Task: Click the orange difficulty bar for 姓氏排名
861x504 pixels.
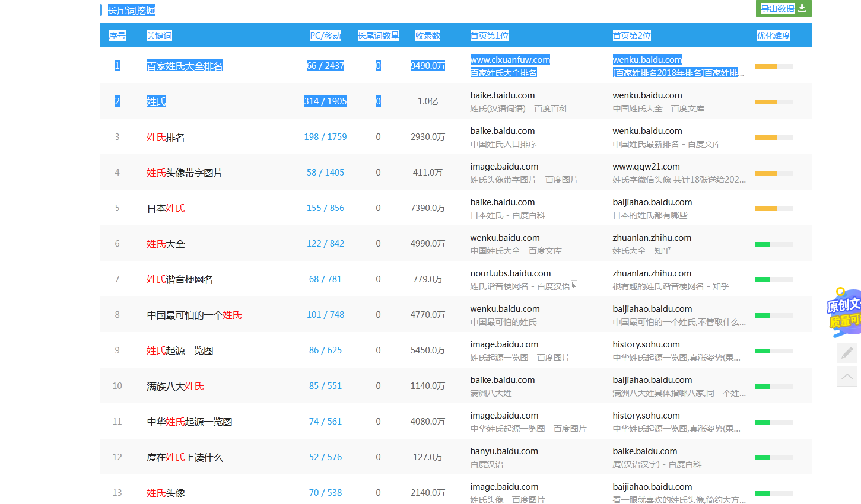Action: [774, 138]
